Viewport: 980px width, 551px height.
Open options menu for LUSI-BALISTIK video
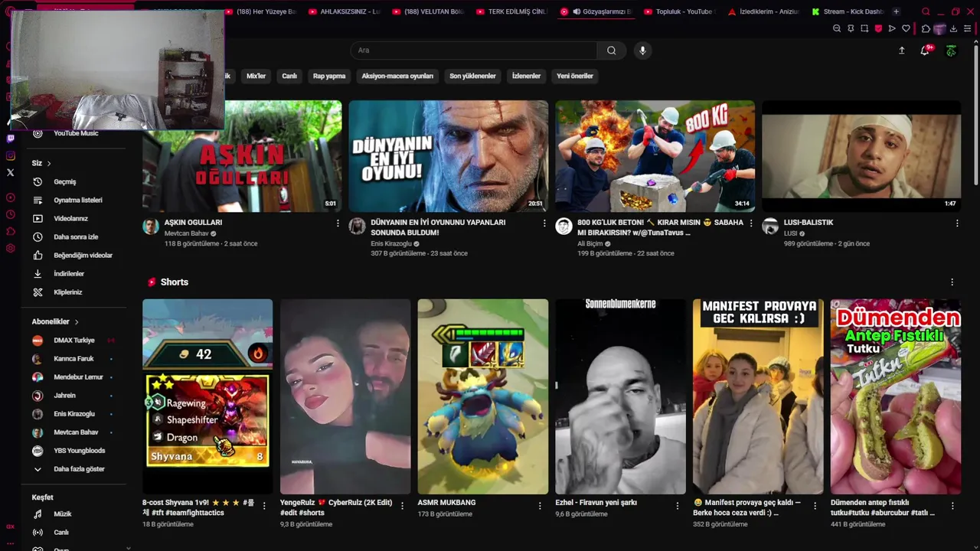[957, 223]
